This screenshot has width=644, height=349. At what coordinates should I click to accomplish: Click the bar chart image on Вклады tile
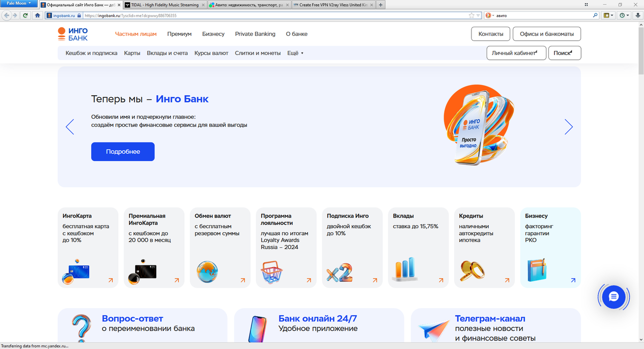pyautogui.click(x=405, y=269)
